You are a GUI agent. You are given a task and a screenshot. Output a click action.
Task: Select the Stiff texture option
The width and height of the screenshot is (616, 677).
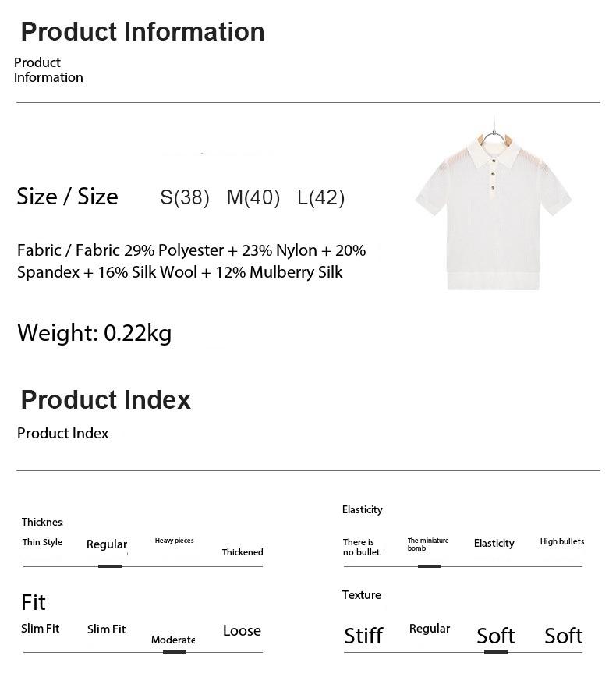363,636
